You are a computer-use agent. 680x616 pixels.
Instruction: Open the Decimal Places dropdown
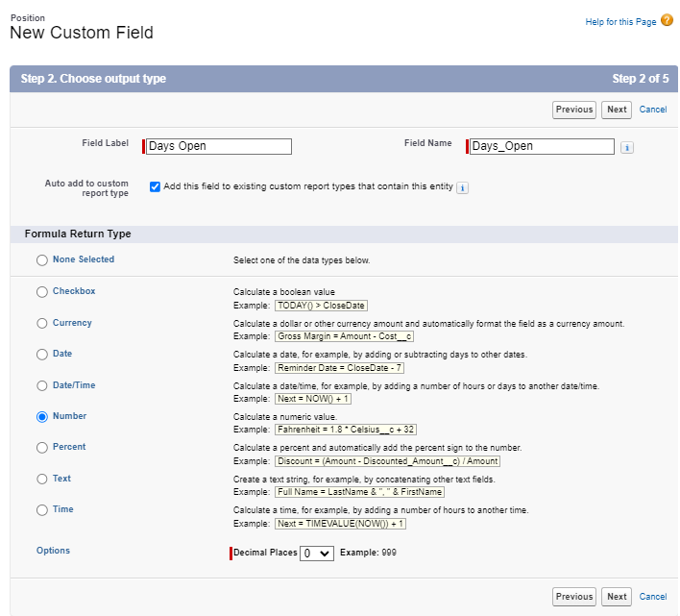tap(316, 554)
